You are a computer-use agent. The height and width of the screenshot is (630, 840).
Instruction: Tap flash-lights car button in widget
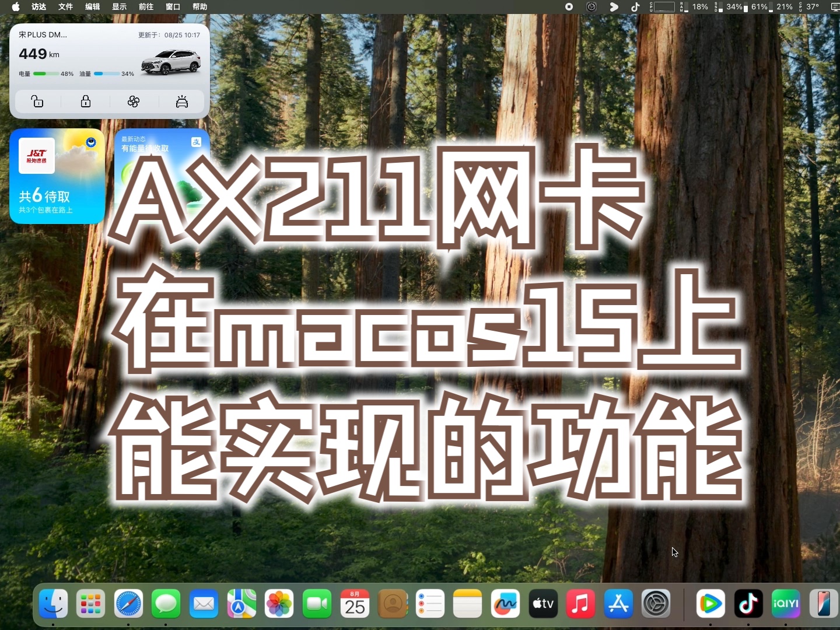pos(182,101)
